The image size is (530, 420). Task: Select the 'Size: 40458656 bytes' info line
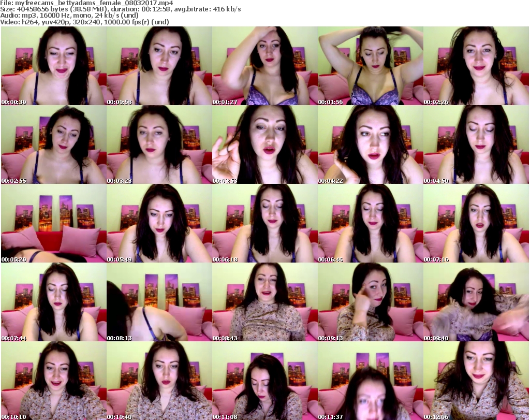120,9
